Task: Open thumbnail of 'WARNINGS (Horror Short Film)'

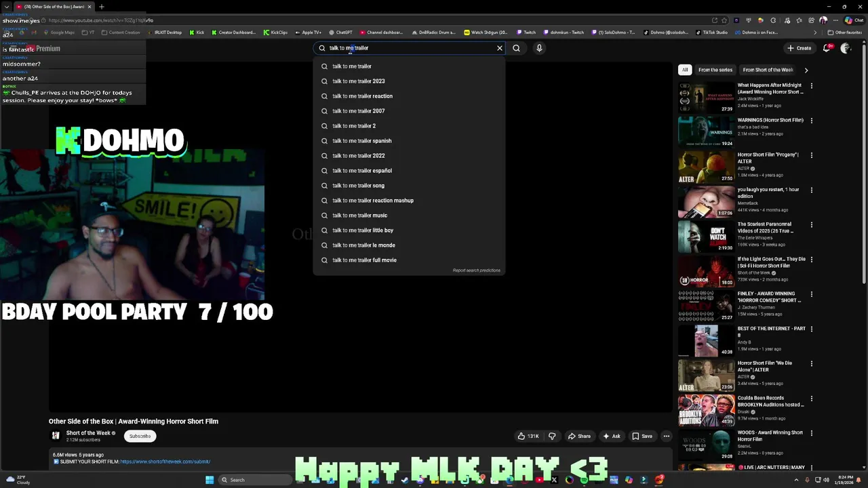Action: point(706,132)
